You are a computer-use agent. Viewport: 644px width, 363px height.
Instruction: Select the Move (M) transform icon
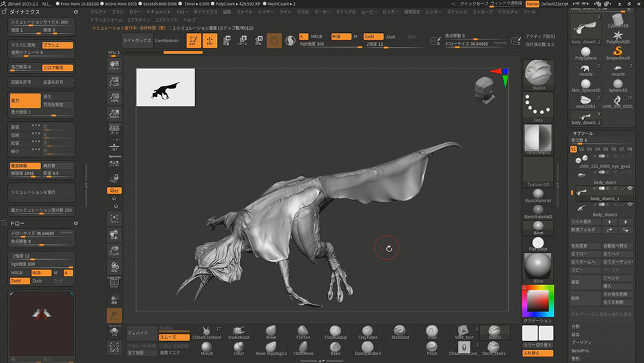226,40
